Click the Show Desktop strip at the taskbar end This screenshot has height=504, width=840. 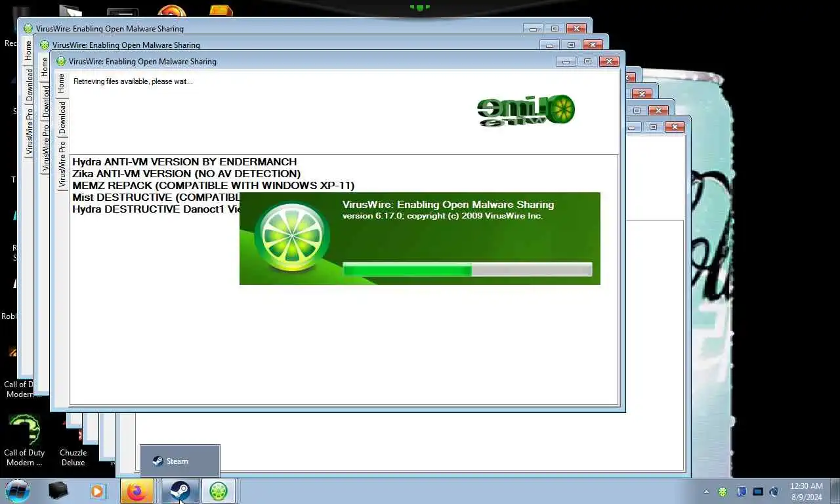point(835,491)
